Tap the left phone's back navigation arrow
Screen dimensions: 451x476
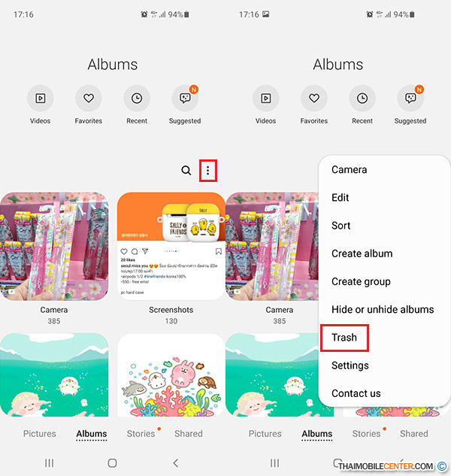tap(175, 463)
